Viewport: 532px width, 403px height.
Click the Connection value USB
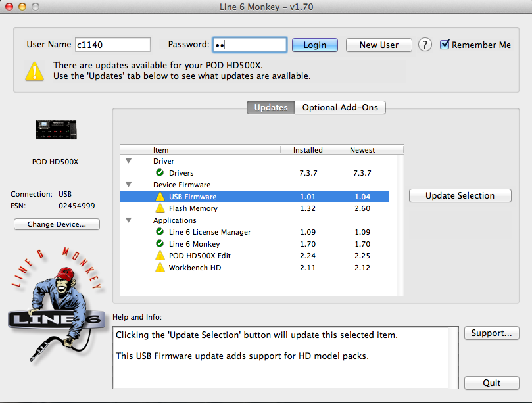[x=65, y=194]
